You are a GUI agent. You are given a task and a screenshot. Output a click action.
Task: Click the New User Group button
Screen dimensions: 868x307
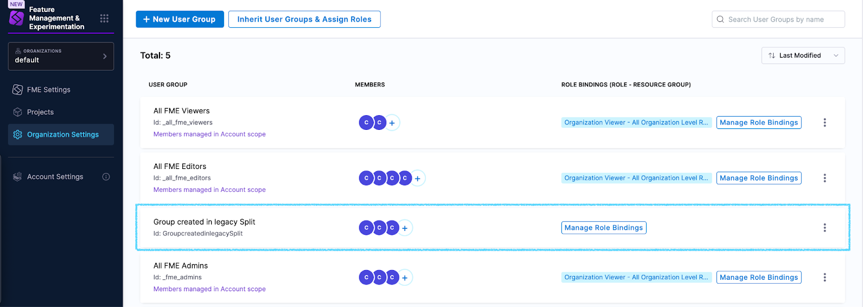tap(180, 19)
